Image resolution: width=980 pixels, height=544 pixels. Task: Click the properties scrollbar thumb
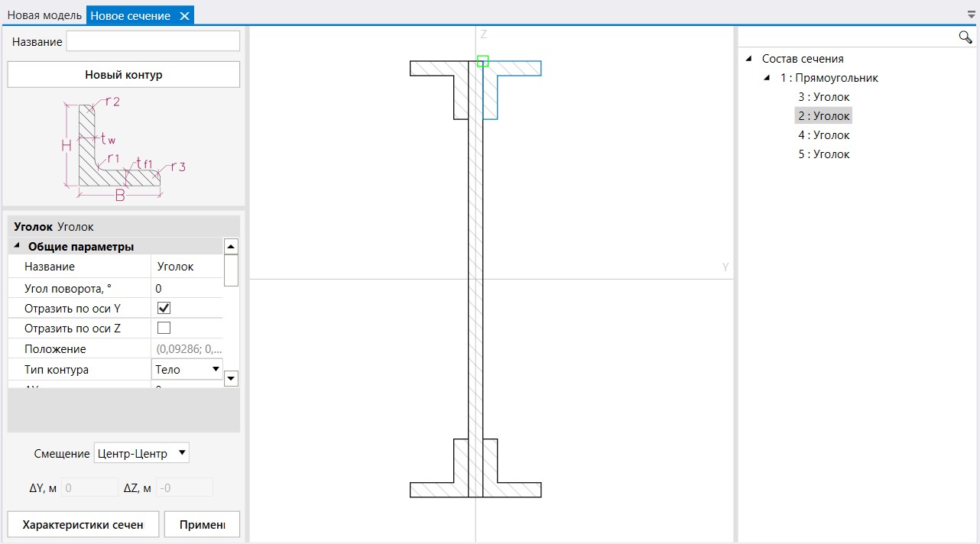(x=231, y=270)
